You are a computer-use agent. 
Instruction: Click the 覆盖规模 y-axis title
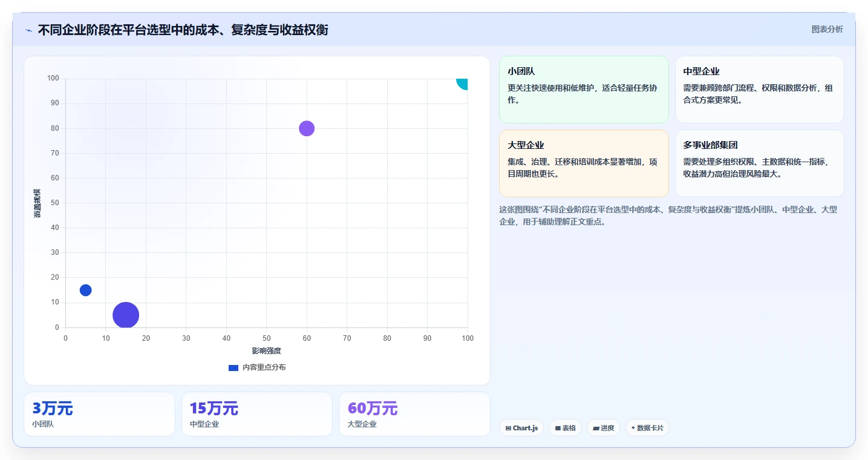point(38,203)
